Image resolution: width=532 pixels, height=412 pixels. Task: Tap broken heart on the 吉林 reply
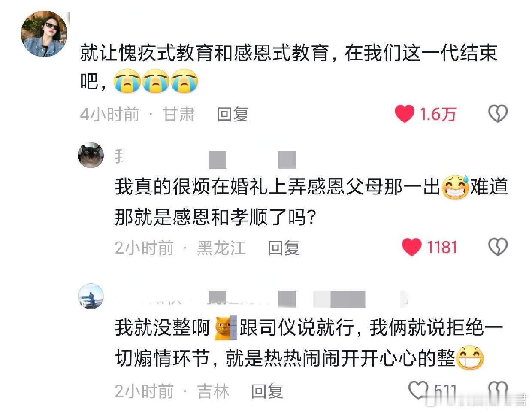498,390
